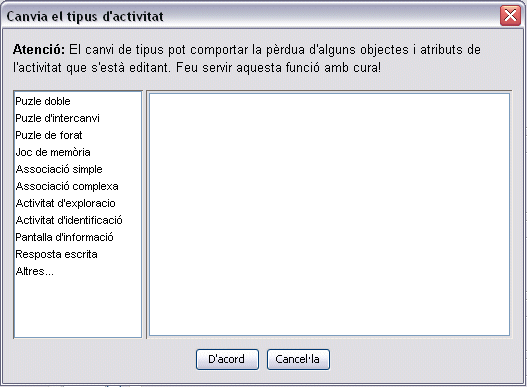
Task: Choose the Puzle d'intercanvi activity type
Action: (x=78, y=118)
